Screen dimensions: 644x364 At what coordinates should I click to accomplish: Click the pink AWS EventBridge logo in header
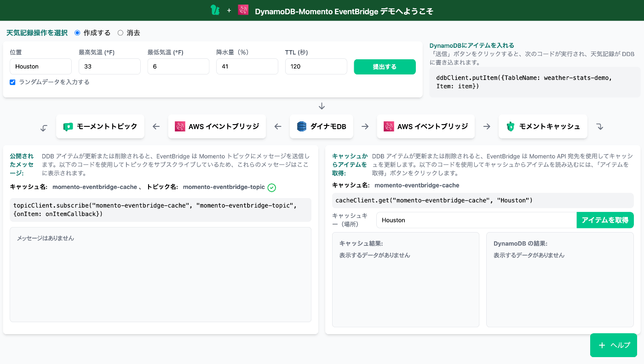pyautogui.click(x=243, y=10)
